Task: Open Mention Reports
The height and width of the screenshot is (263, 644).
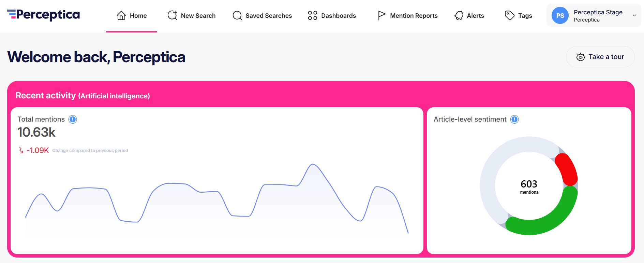Action: point(408,16)
